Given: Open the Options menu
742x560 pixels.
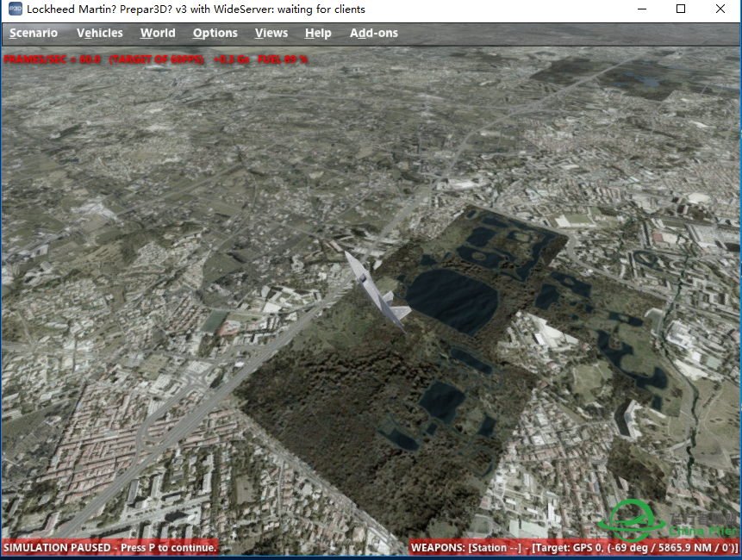Looking at the screenshot, I should pyautogui.click(x=215, y=33).
